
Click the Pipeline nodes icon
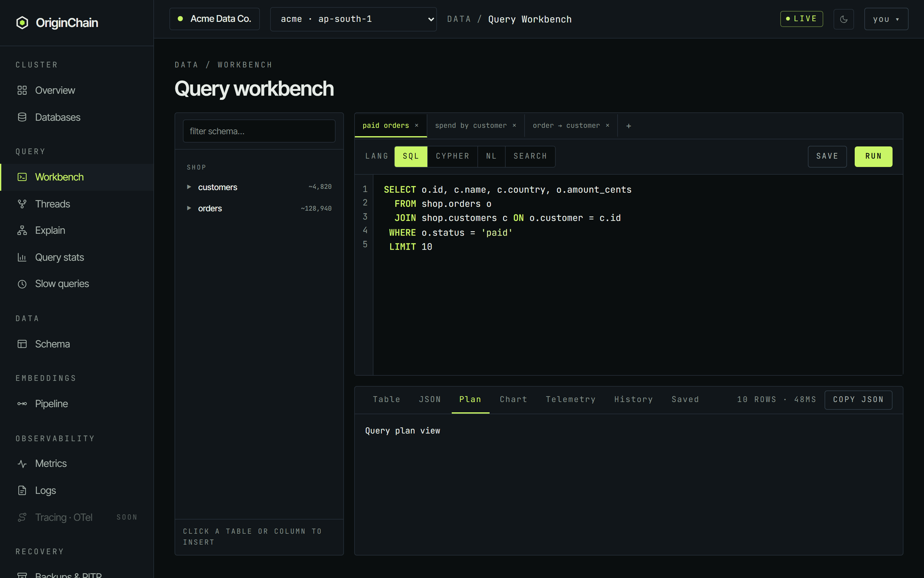pyautogui.click(x=22, y=404)
